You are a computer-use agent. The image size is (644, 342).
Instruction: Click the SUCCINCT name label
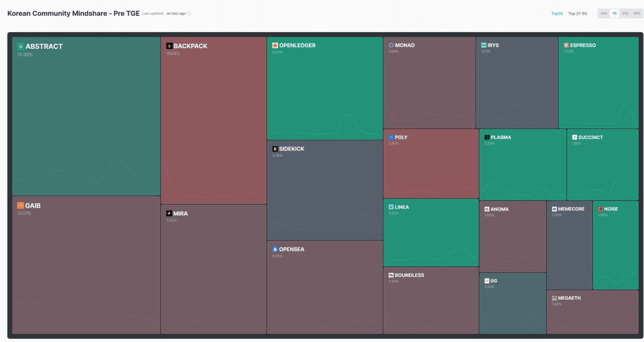[591, 137]
